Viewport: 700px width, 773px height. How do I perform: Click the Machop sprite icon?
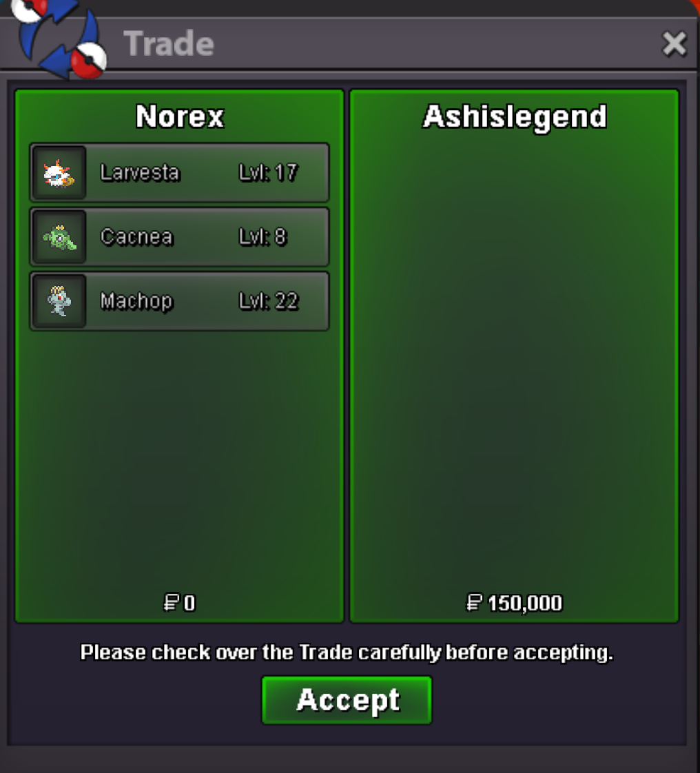click(x=59, y=301)
